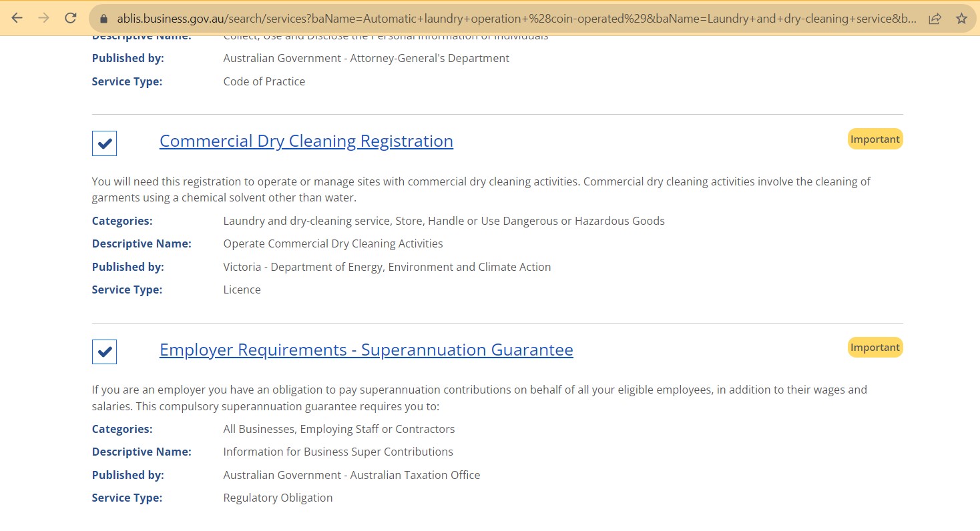This screenshot has height=531, width=980.
Task: Uncheck the Employer Requirements Superannuation Guarantee checkbox
Action: 104,352
